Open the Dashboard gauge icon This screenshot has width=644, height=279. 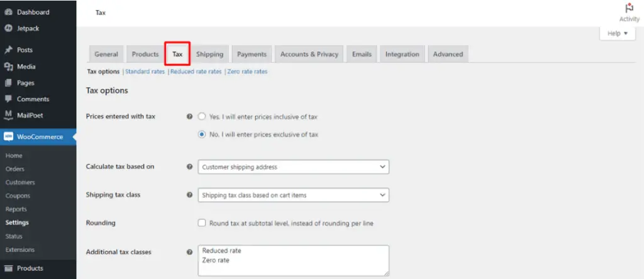coord(8,13)
